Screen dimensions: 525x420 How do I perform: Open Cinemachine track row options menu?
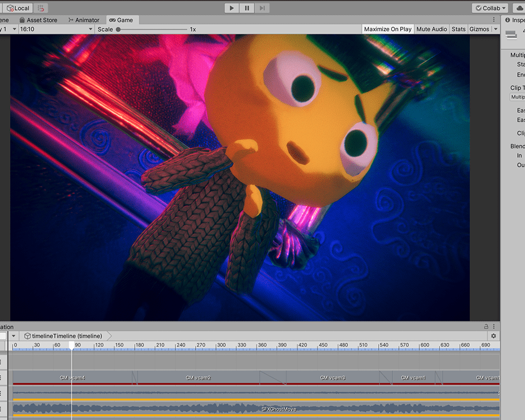click(x=1, y=377)
